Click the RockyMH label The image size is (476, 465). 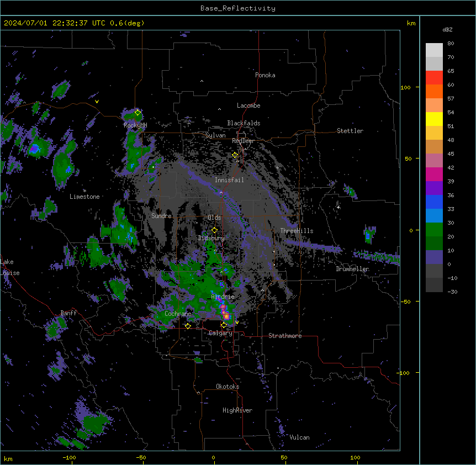pos(135,125)
